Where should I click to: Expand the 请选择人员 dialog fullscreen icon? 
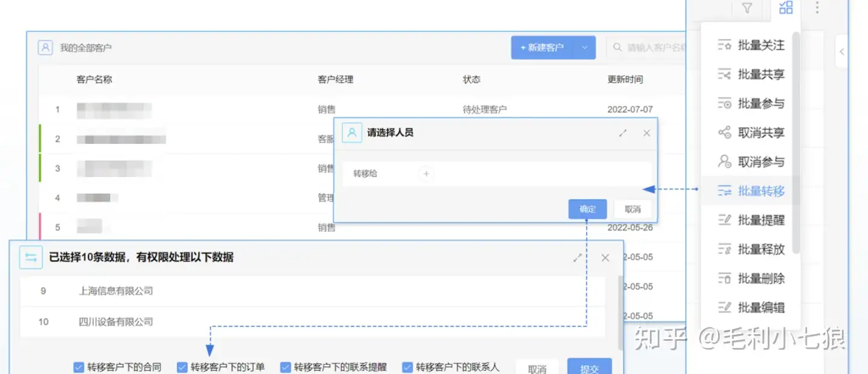(x=623, y=133)
